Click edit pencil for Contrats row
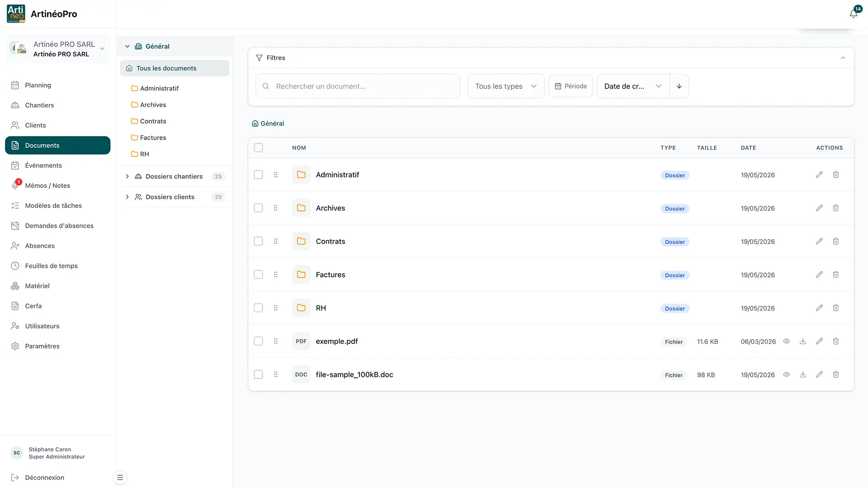 pos(819,241)
